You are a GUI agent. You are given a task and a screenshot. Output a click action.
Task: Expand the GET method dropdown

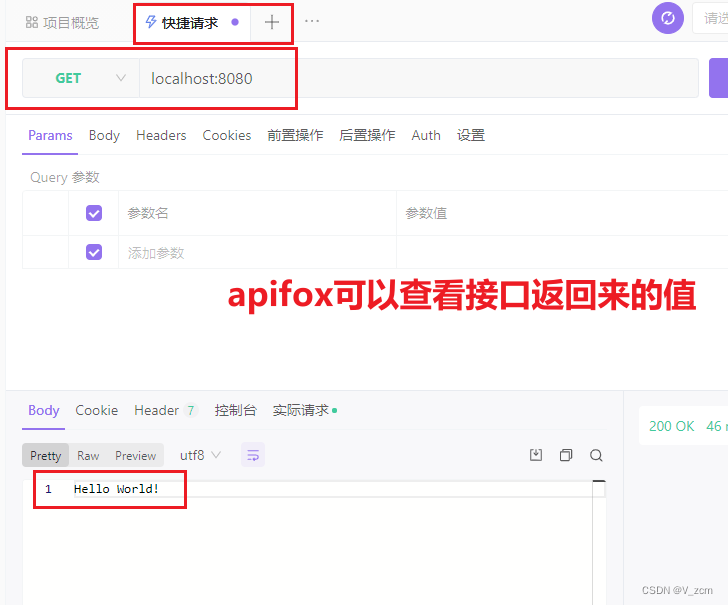pos(81,78)
